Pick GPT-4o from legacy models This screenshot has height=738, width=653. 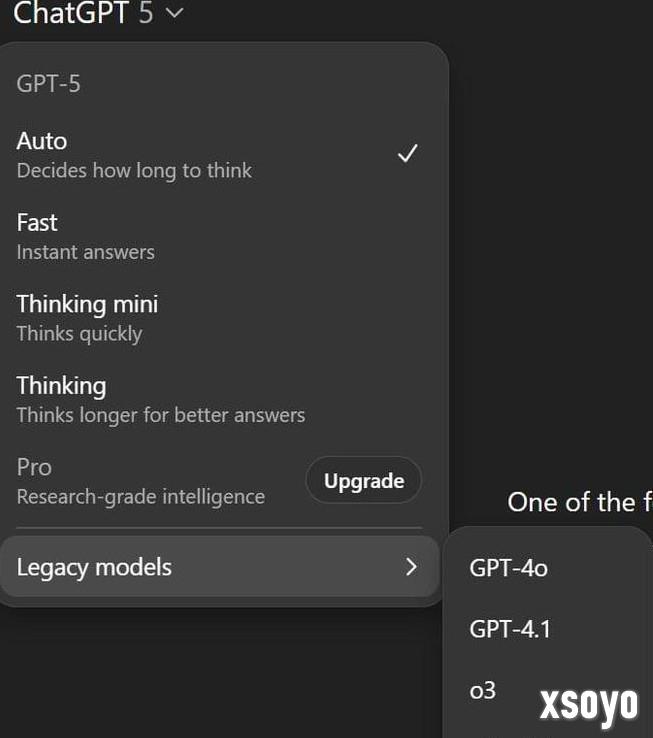[x=509, y=569]
